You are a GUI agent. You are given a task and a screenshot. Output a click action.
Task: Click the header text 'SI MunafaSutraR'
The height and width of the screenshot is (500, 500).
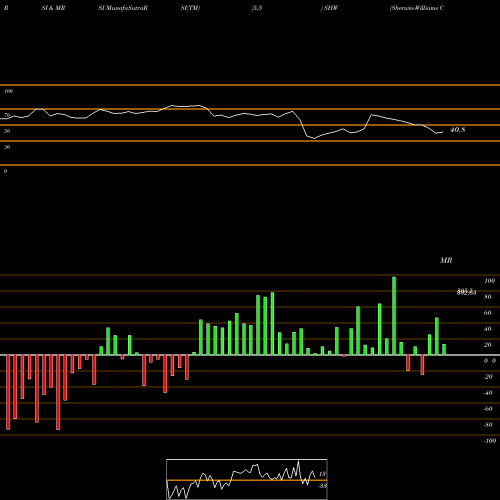[123, 8]
